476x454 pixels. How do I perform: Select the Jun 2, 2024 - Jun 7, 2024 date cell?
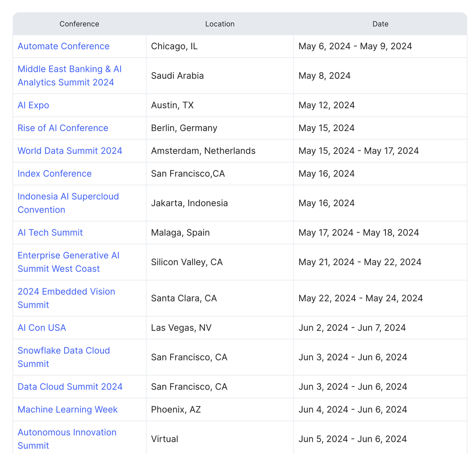tap(380, 328)
